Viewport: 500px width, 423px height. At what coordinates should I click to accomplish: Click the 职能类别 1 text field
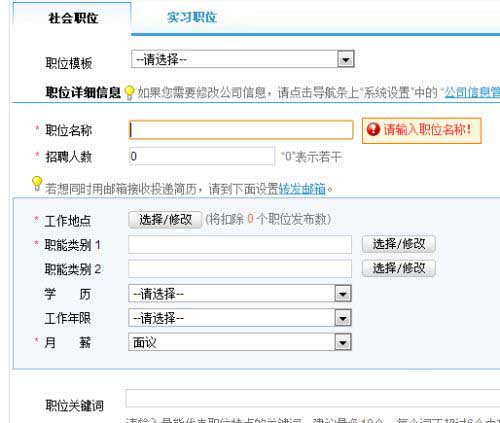tap(240, 244)
